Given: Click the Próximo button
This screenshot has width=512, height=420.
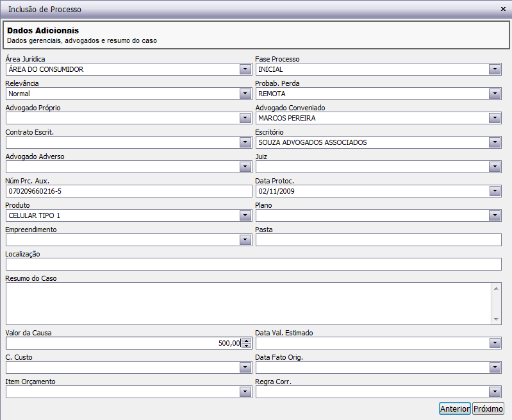Looking at the screenshot, I should coord(488,408).
